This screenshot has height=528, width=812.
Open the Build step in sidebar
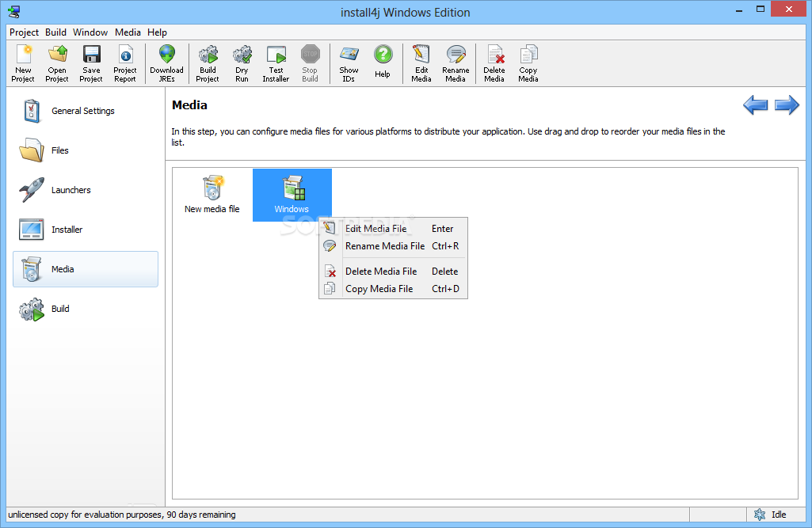pyautogui.click(x=86, y=309)
